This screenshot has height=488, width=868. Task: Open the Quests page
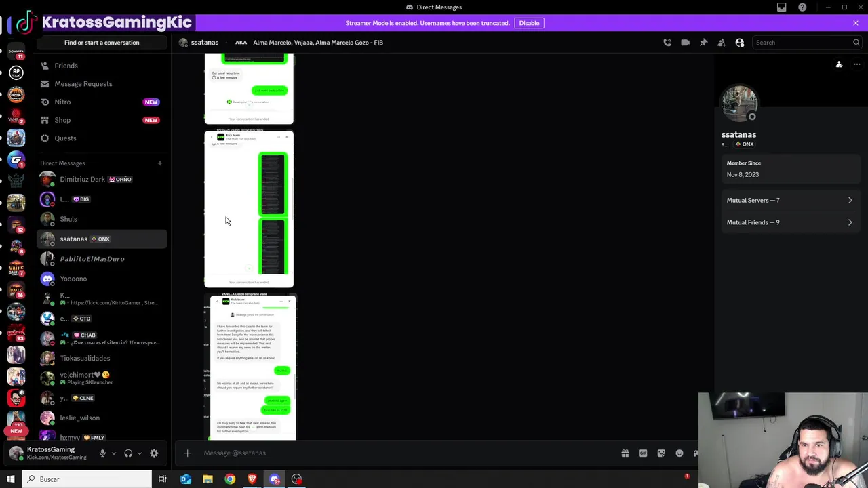(x=102, y=138)
